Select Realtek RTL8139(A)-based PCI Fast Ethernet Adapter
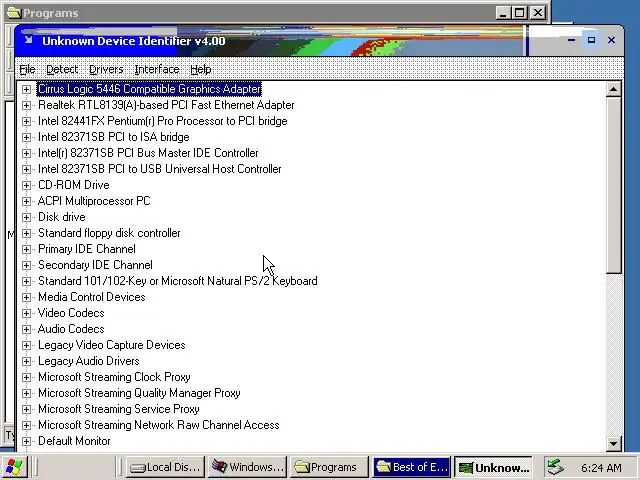Viewport: 640px width, 480px height. point(166,105)
